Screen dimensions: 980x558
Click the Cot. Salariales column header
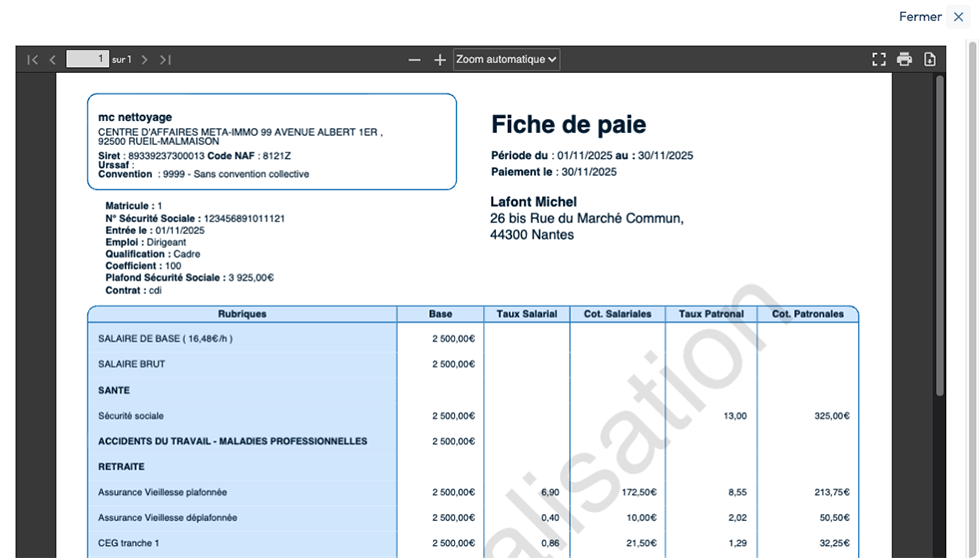[618, 314]
